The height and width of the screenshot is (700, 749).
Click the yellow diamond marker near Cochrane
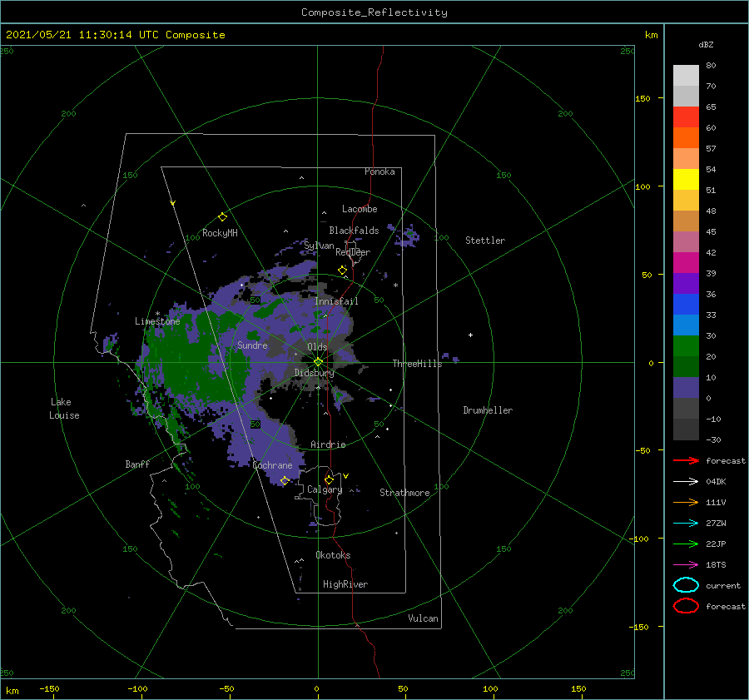pos(285,480)
